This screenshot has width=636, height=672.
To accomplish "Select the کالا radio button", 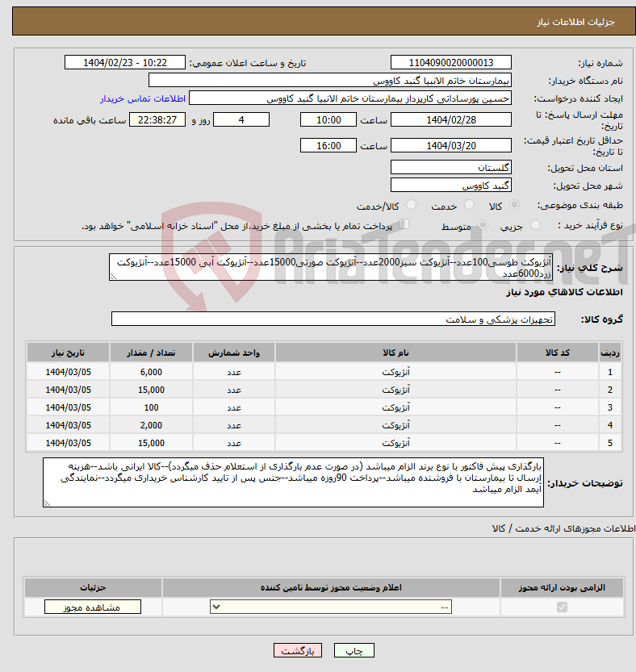I will point(514,205).
